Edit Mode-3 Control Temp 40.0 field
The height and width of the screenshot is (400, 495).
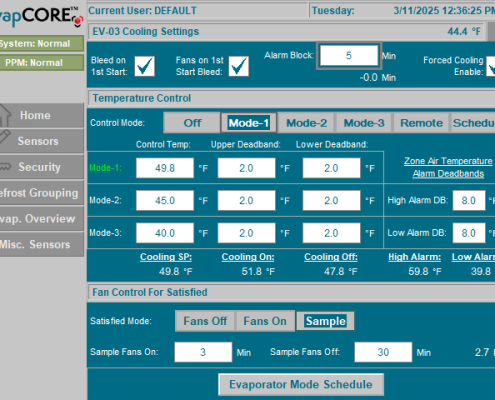[165, 233]
